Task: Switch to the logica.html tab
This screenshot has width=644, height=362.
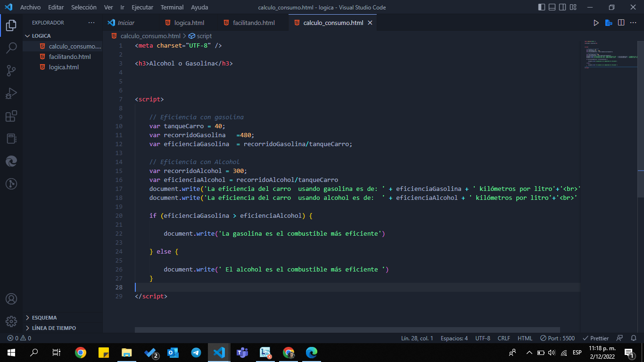Action: 189,23
